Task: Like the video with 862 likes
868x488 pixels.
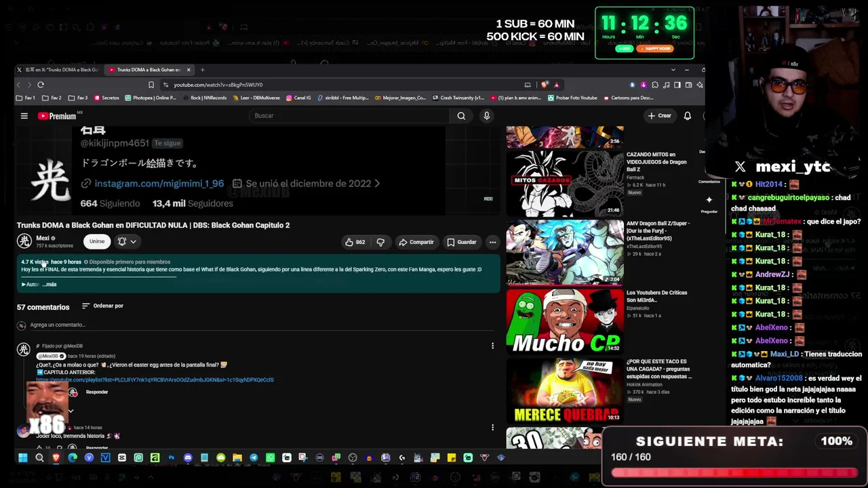Action: [355, 242]
